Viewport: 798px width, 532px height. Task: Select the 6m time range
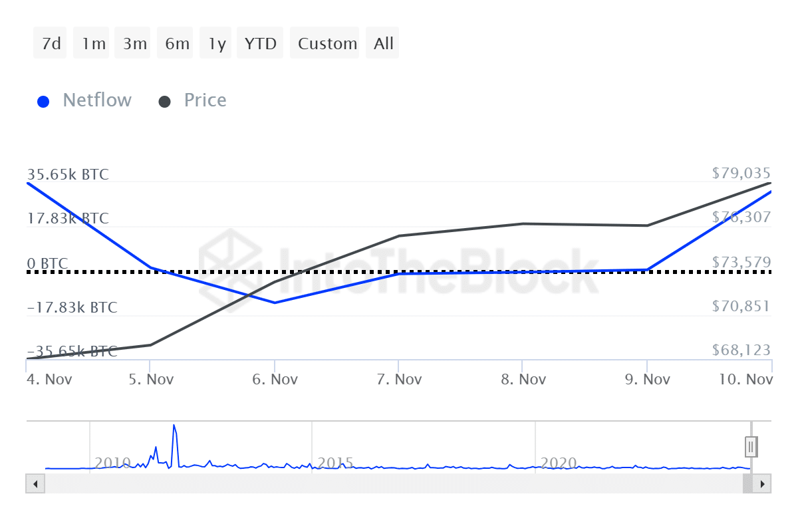pos(175,43)
